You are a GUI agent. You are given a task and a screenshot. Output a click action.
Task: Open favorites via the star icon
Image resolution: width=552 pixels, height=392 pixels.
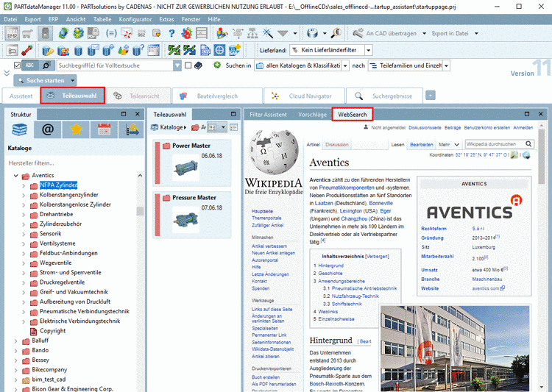(x=76, y=130)
